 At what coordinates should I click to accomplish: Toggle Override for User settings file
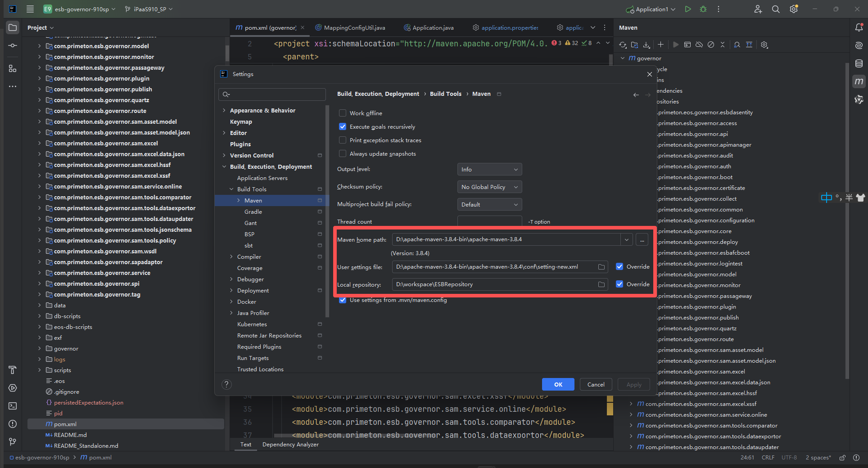[619, 266]
